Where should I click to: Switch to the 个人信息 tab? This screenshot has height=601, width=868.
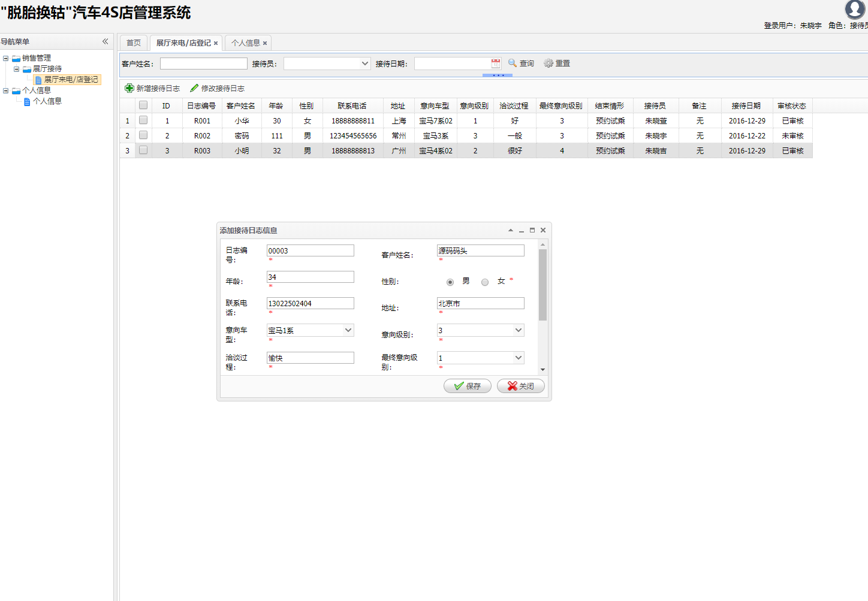(x=246, y=43)
